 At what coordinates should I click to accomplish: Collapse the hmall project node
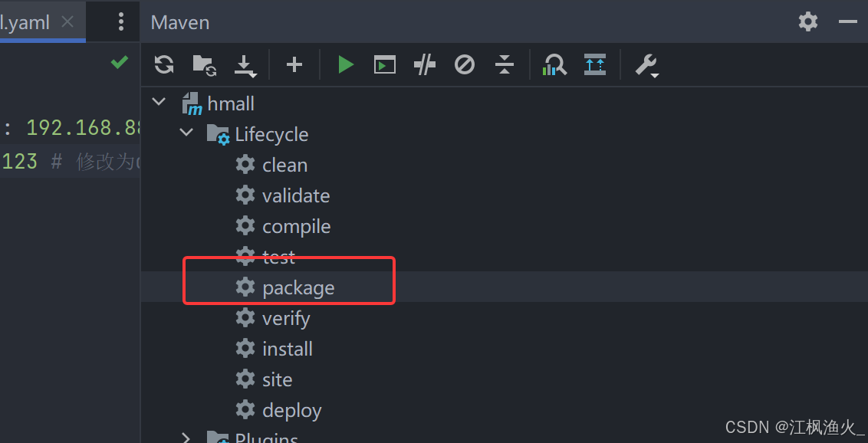tap(159, 102)
